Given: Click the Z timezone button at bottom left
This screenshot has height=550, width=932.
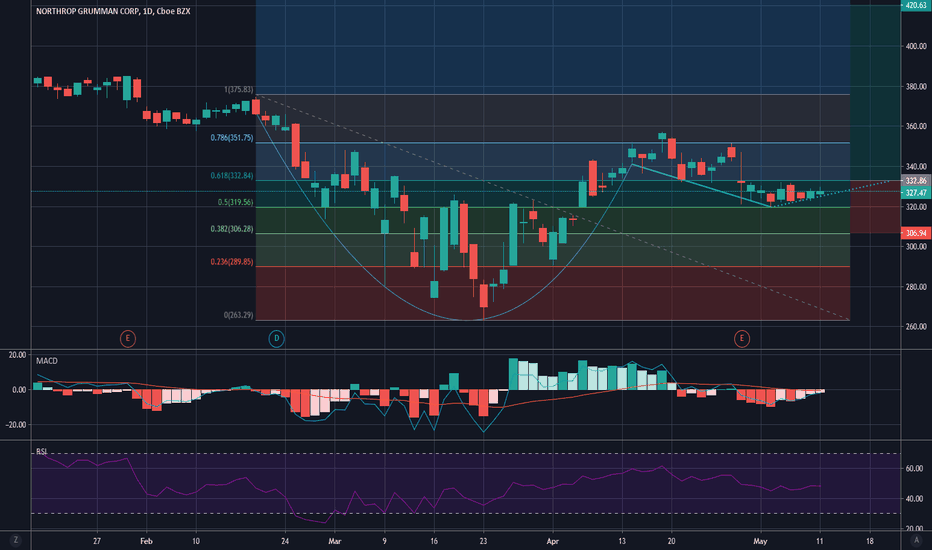Looking at the screenshot, I should [15, 540].
